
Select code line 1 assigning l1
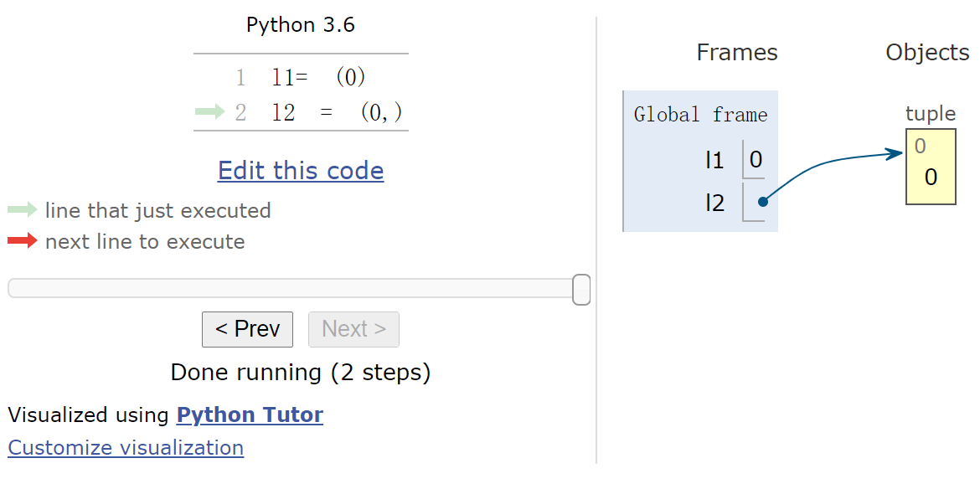(319, 78)
